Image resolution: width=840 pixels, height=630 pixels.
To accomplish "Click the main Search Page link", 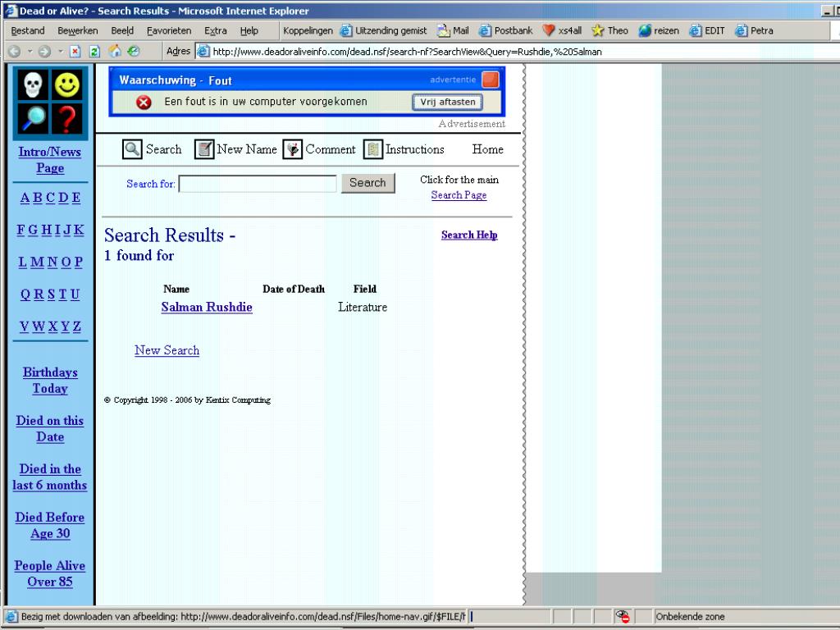I will (459, 195).
